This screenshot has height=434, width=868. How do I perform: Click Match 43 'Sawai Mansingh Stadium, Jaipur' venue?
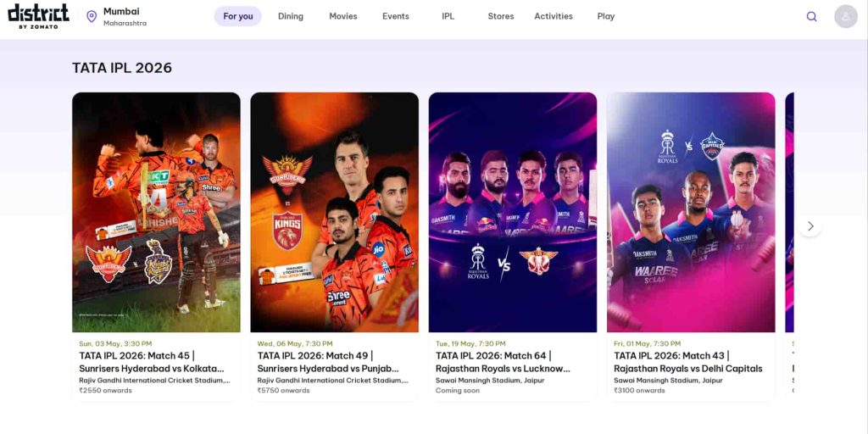click(668, 381)
